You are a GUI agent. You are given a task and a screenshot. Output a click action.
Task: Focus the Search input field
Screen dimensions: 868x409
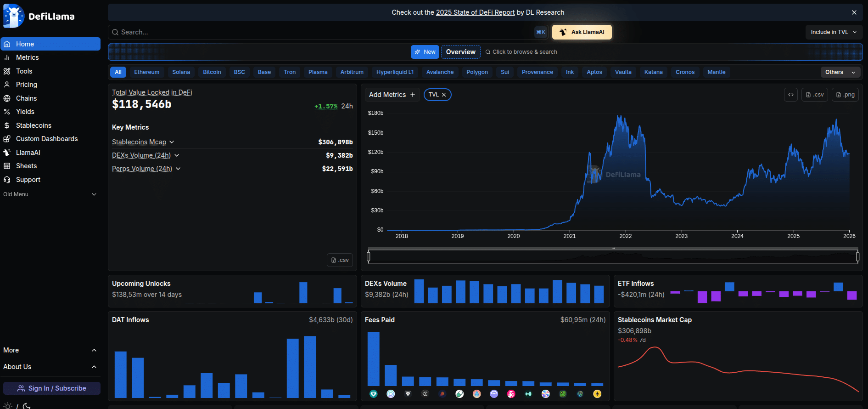[x=321, y=32]
